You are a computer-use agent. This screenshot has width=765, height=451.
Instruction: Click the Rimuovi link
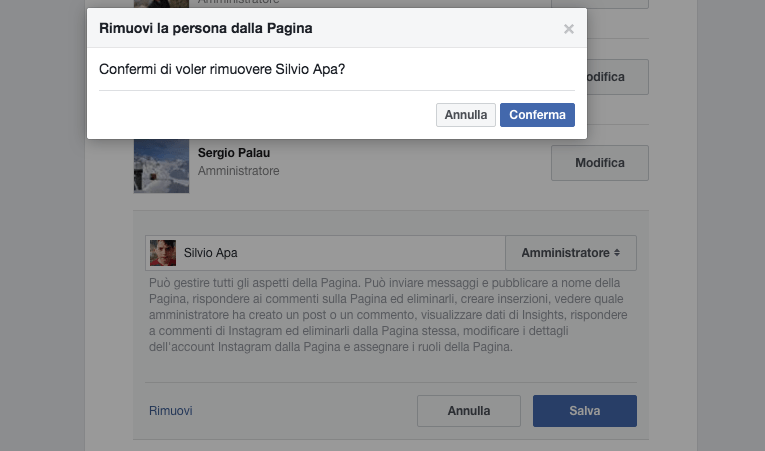(x=171, y=410)
